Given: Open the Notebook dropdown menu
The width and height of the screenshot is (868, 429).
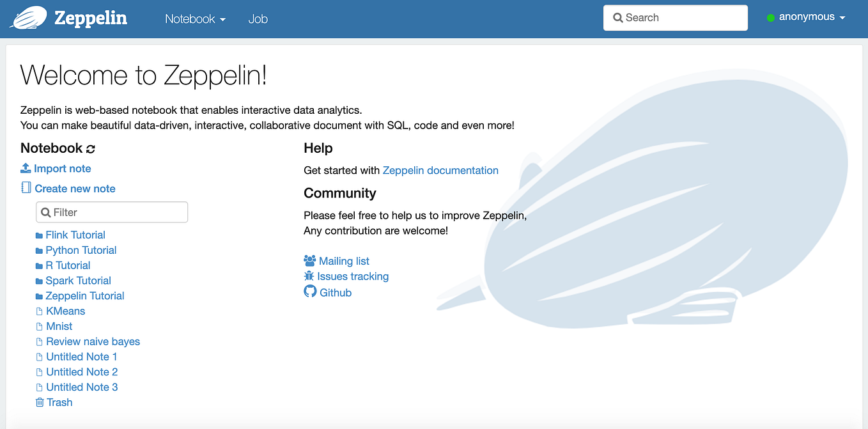Looking at the screenshot, I should pos(195,19).
